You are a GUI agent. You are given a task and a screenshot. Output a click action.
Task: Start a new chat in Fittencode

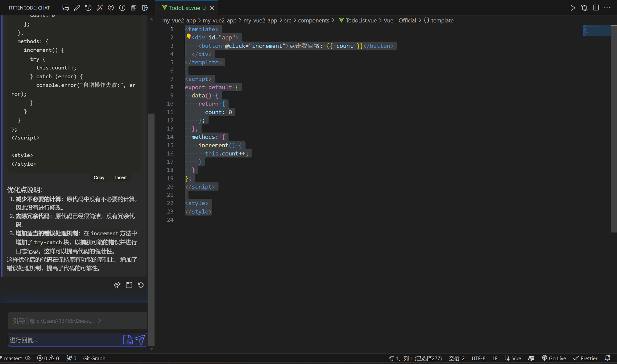(65, 8)
